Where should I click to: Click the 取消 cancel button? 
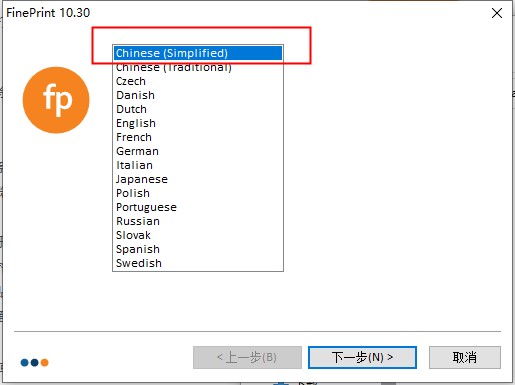point(465,357)
